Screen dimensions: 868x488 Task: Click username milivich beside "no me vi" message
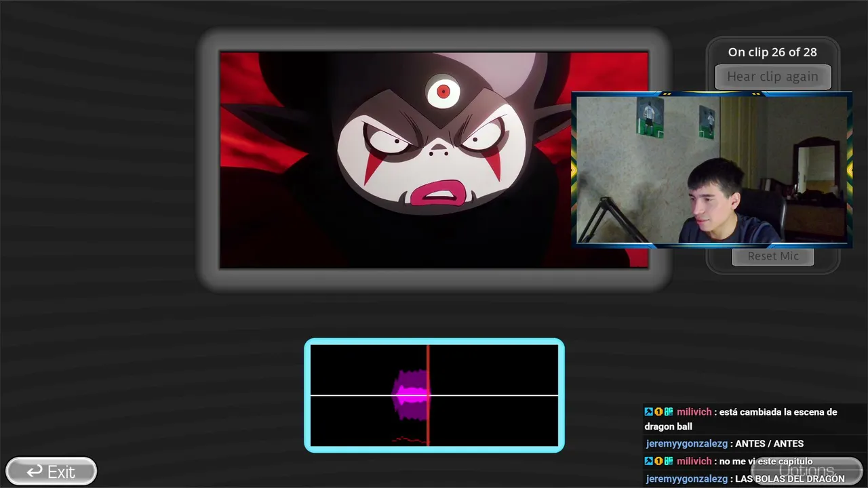(694, 462)
